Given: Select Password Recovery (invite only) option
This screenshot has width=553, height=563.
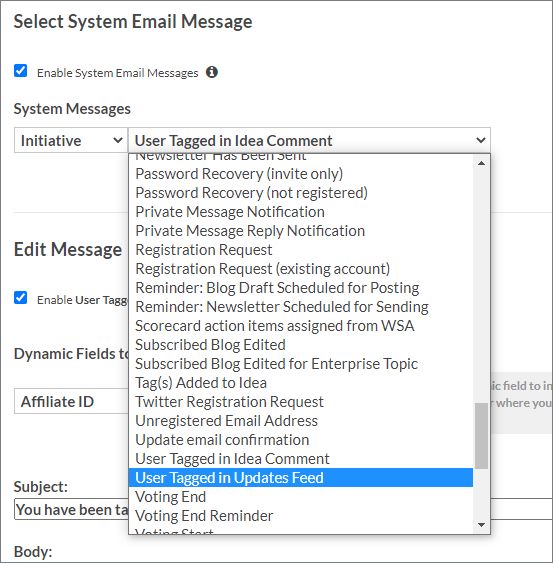Looking at the screenshot, I should (x=301, y=174).
